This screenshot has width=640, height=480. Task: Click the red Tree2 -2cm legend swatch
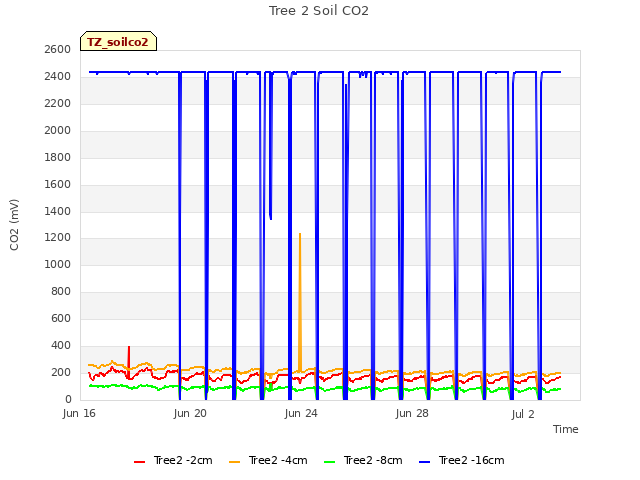point(140,462)
